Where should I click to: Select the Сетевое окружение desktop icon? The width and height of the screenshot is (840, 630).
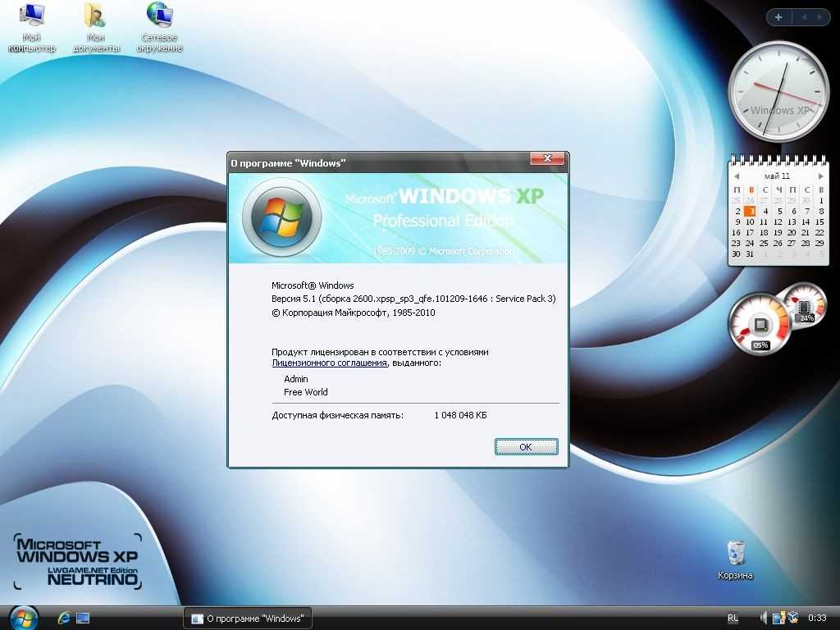[x=160, y=27]
